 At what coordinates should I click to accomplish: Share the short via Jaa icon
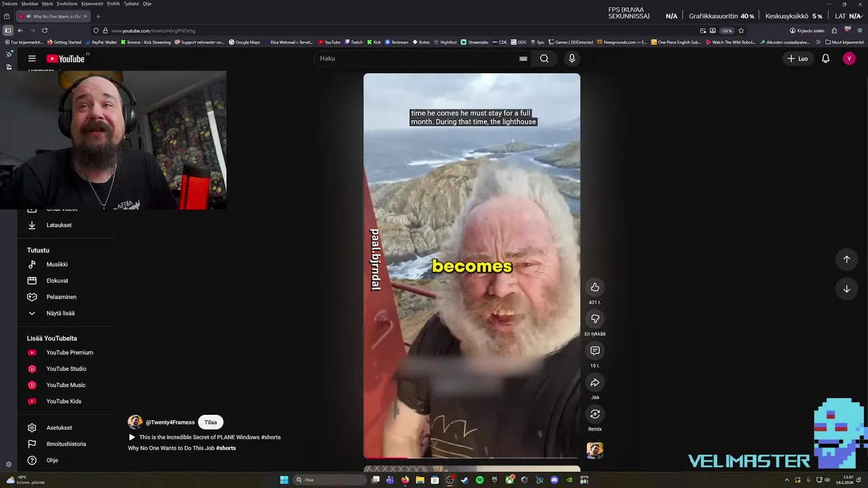point(595,382)
